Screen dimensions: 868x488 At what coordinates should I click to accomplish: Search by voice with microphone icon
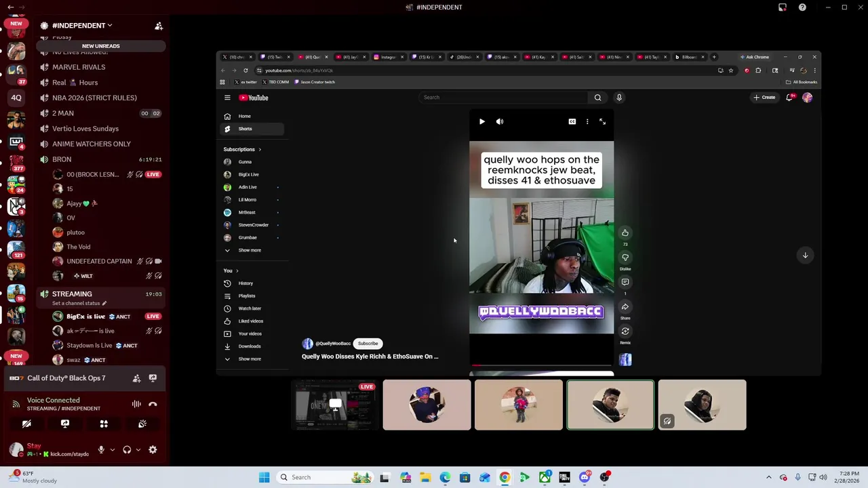click(619, 98)
